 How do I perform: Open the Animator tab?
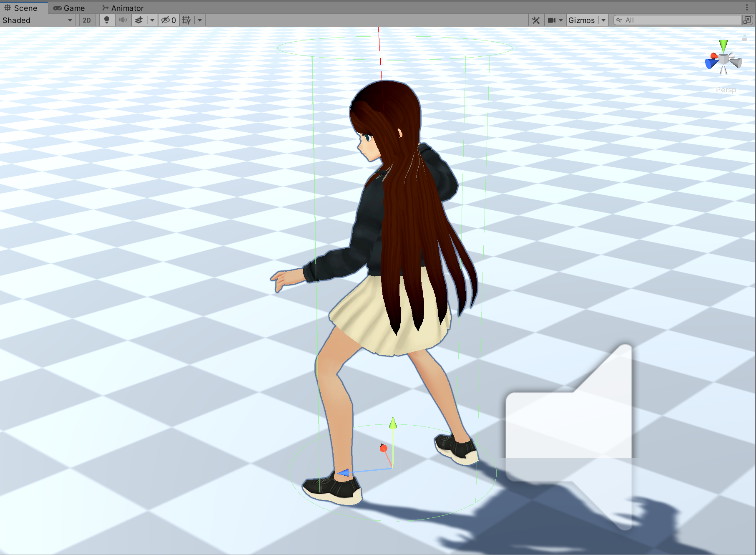123,8
